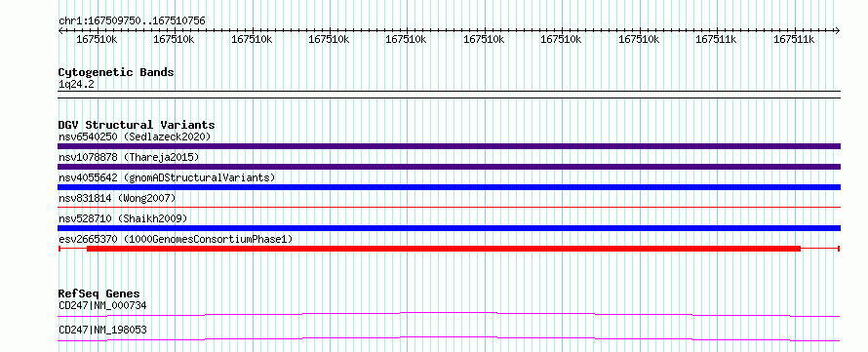Open nsv4055642 (gnomADStructuralVariants) label
Image resolution: width=868 pixels, height=352 pixels.
(167, 177)
